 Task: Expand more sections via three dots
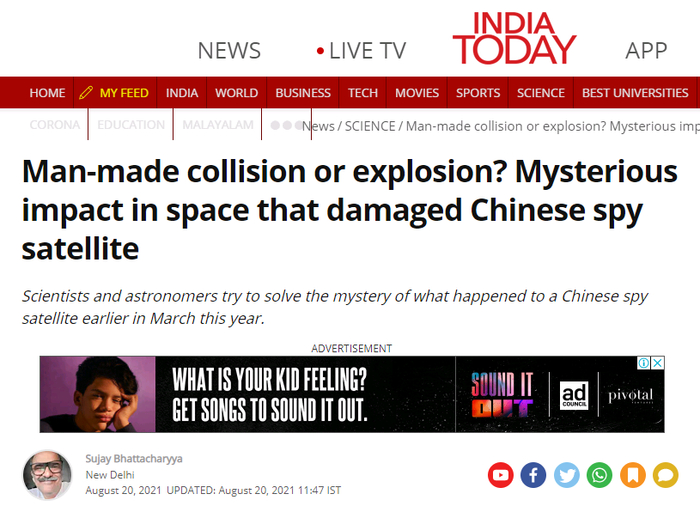(286, 125)
